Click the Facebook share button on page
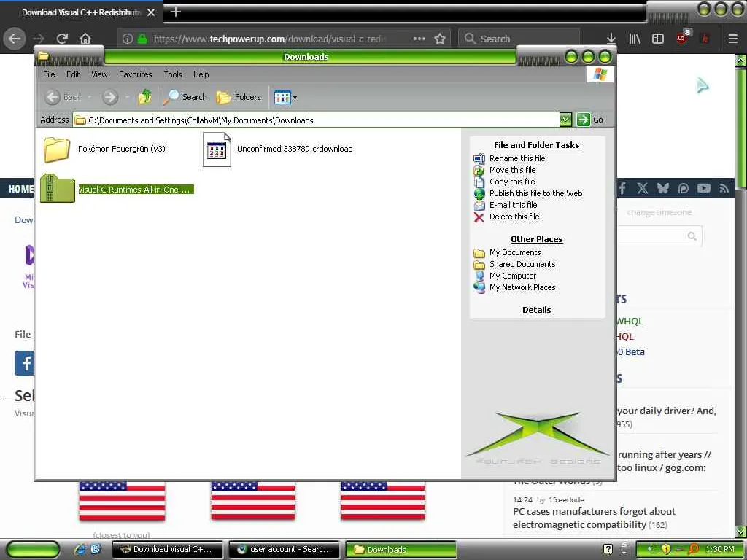This screenshot has width=747, height=560. (x=25, y=363)
